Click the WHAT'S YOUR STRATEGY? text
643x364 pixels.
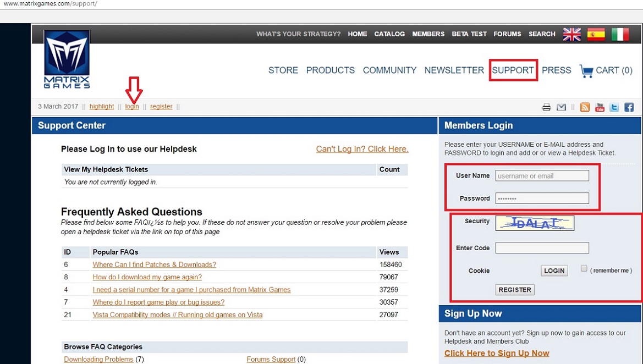pos(299,34)
